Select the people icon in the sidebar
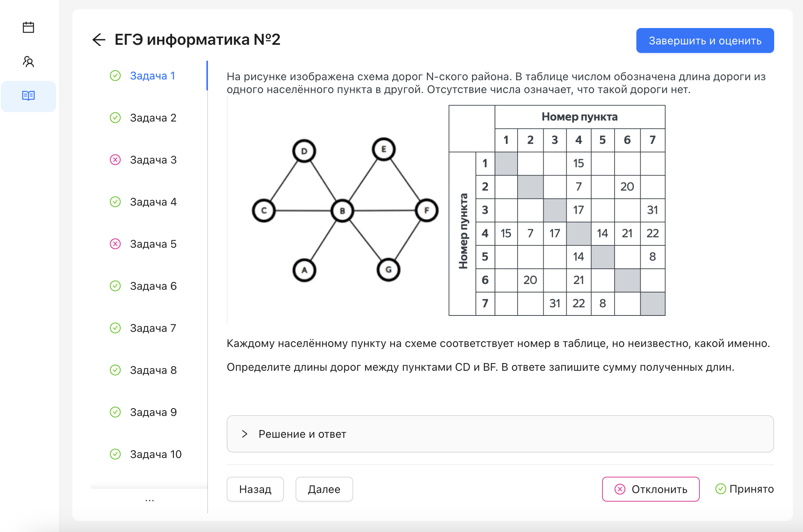 point(28,62)
